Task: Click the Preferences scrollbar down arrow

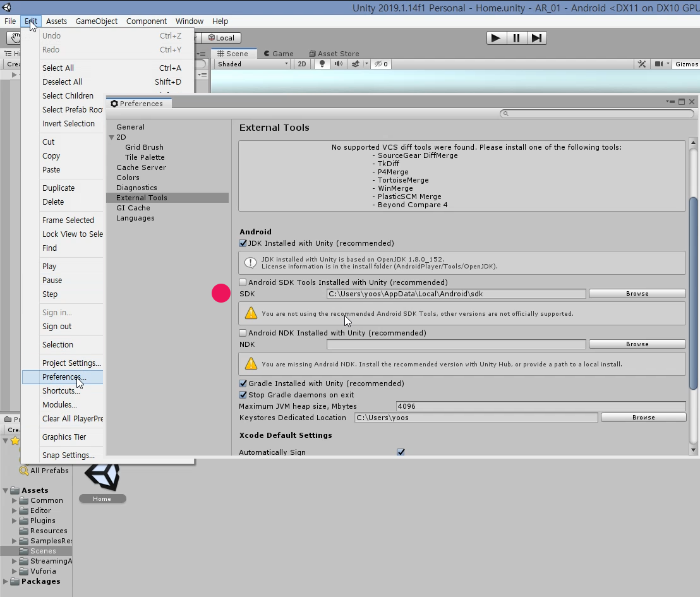Action: 693,450
